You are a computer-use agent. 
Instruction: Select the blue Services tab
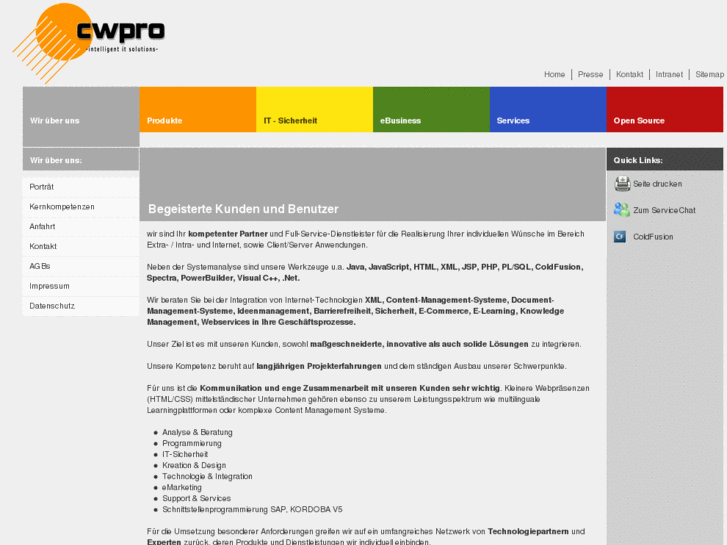click(x=548, y=109)
